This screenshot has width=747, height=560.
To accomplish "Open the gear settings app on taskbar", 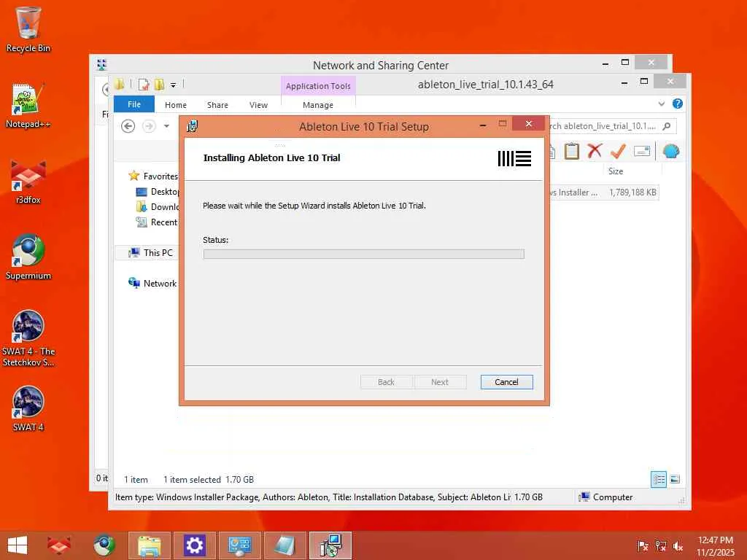I will click(x=194, y=545).
